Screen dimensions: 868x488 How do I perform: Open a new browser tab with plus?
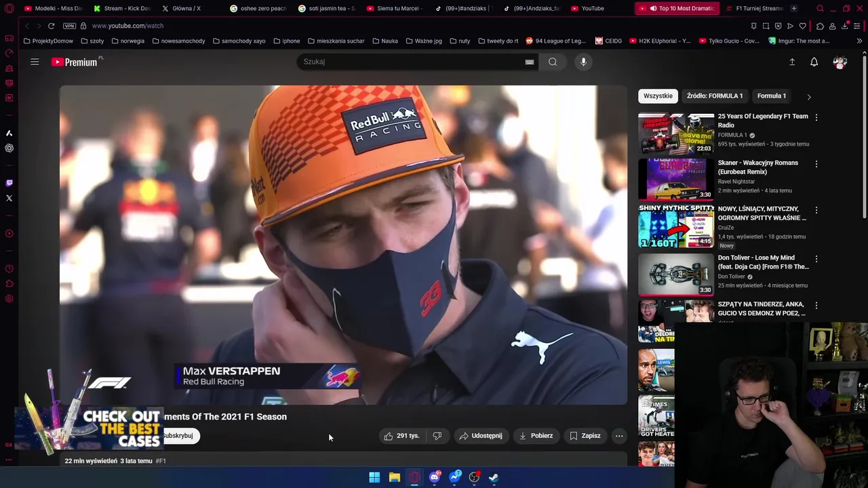pyautogui.click(x=794, y=8)
